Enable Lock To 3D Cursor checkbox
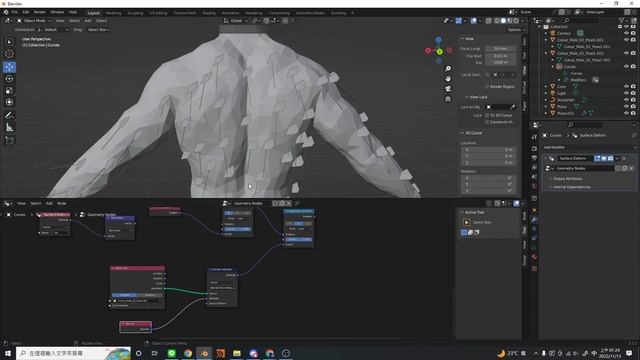The width and height of the screenshot is (640, 360). (487, 116)
